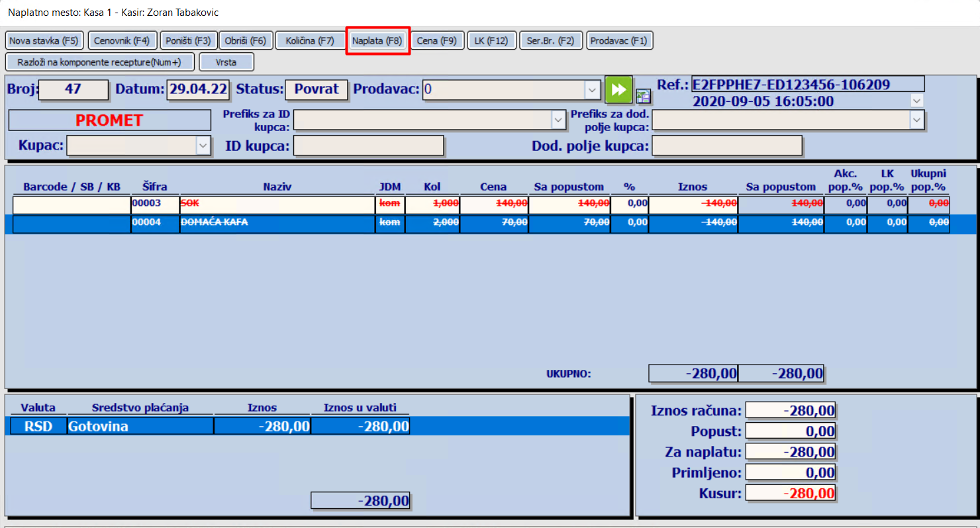Screen dimensions: 980x528
Task: Expand the Ref. date-time dropdown arrow
Action: (x=916, y=101)
